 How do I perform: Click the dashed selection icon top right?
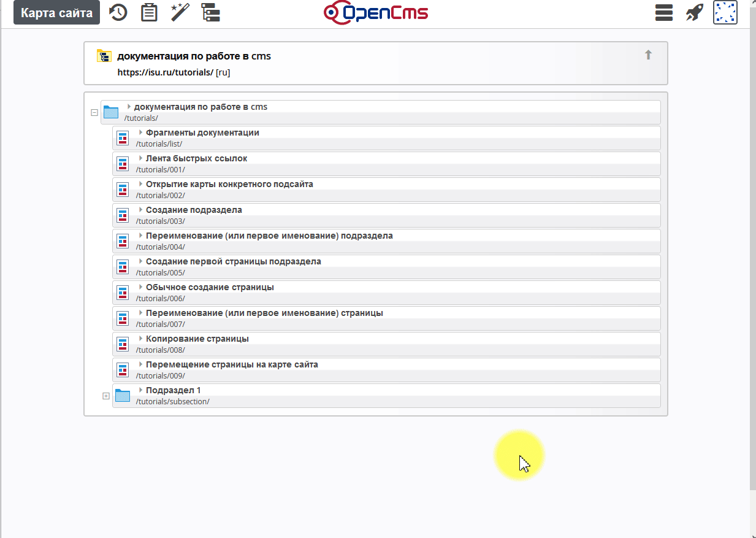pos(725,12)
